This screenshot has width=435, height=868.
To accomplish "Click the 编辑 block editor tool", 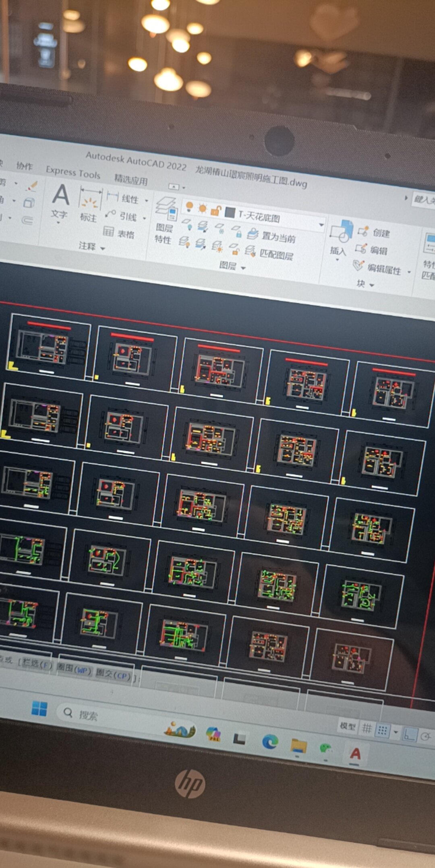I will tap(371, 250).
